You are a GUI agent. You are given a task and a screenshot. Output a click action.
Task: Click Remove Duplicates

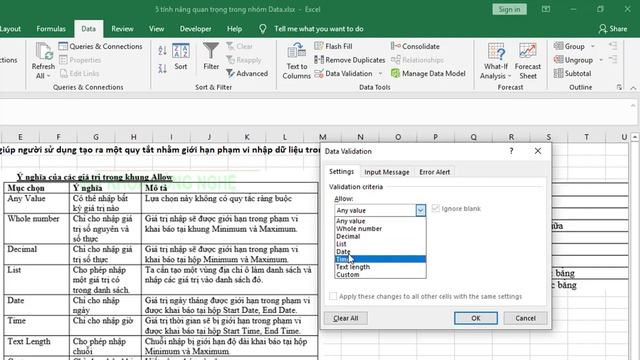[x=350, y=60]
